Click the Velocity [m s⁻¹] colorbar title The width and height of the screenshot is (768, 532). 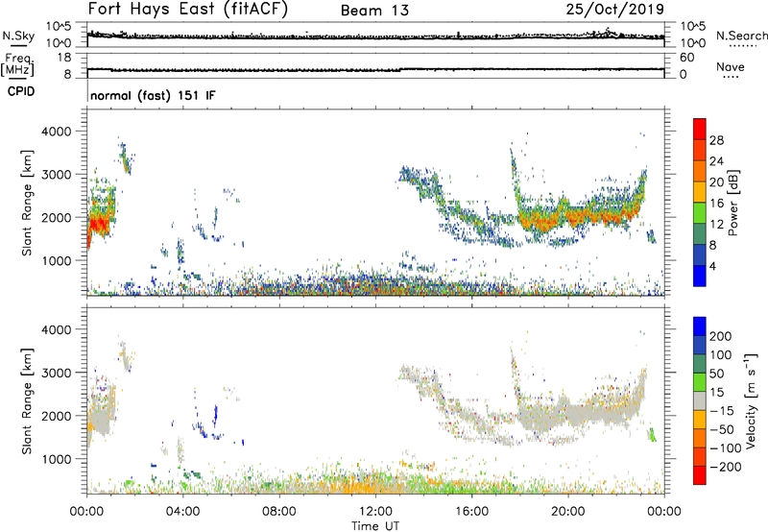coord(750,400)
